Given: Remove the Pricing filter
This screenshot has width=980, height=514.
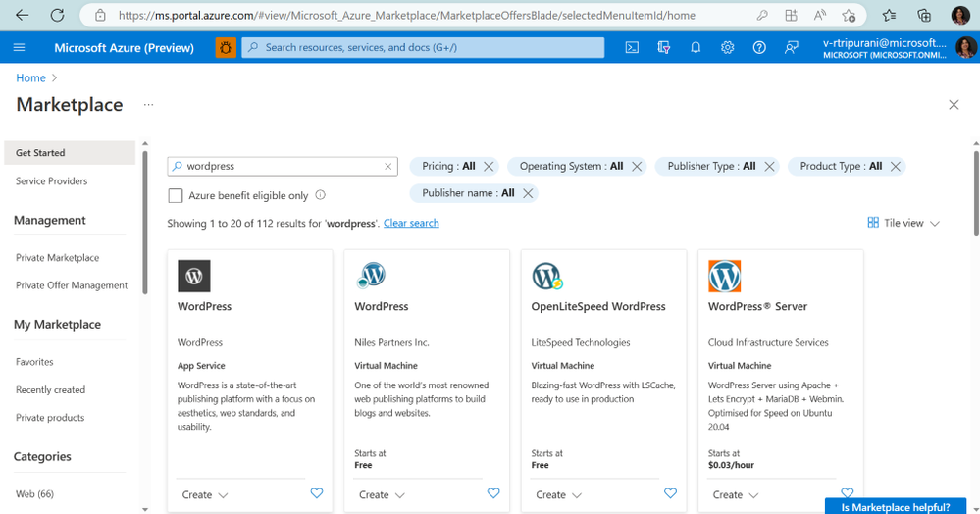Looking at the screenshot, I should pyautogui.click(x=489, y=167).
